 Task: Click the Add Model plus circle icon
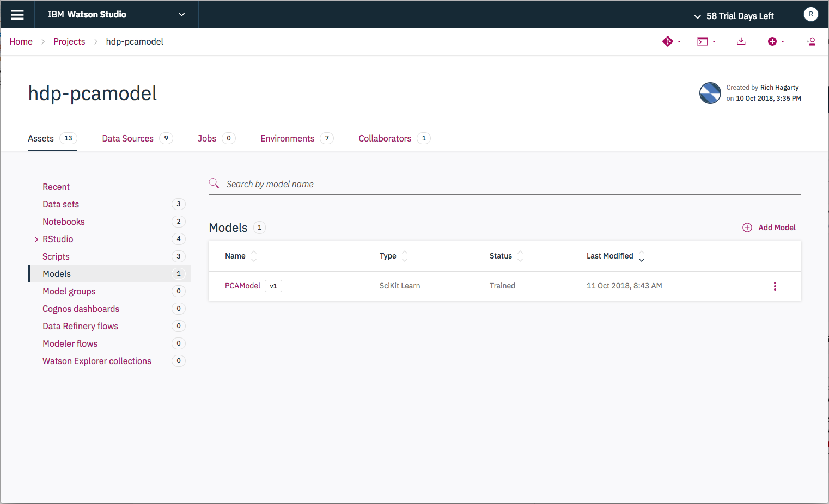click(747, 228)
